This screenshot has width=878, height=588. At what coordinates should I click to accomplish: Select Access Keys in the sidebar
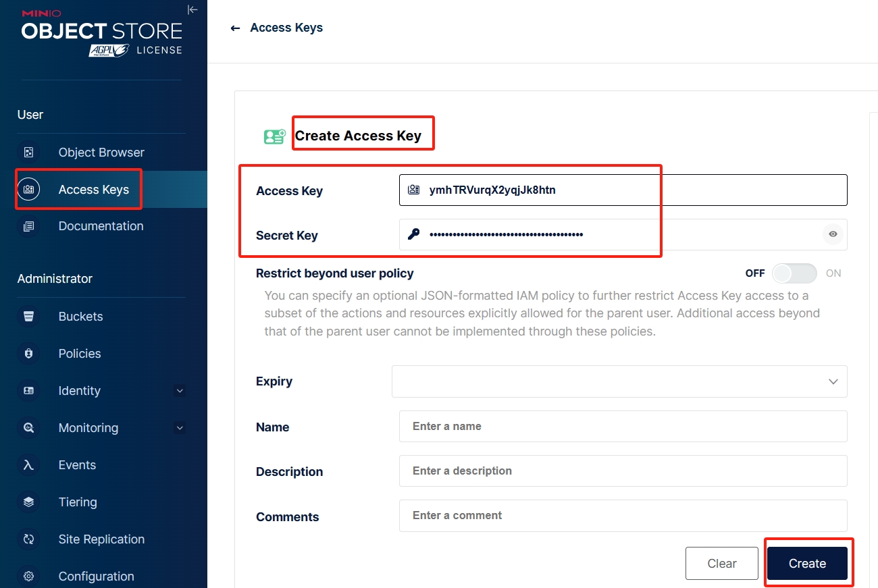point(93,190)
